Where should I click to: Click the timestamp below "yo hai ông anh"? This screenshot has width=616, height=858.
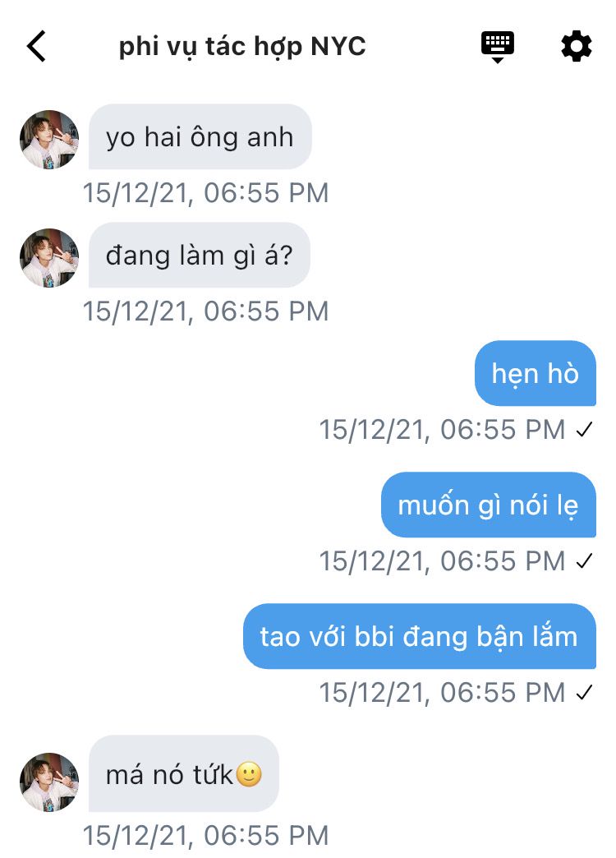205,193
